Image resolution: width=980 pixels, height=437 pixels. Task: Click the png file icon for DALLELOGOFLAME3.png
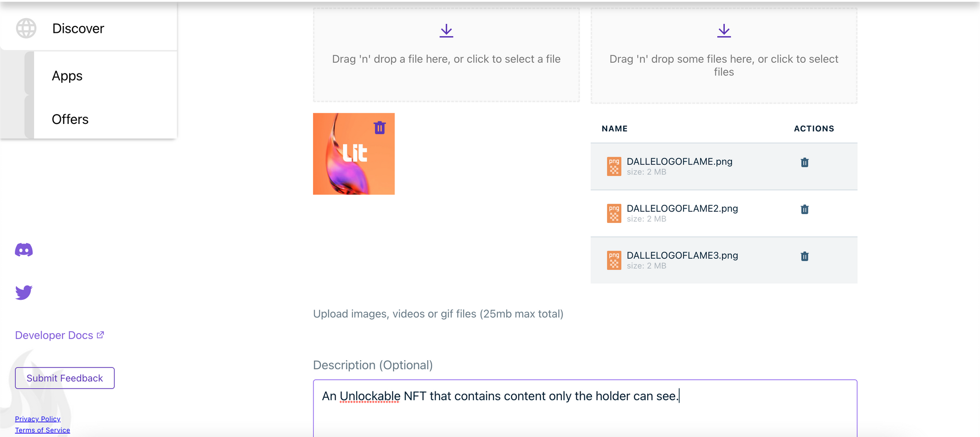click(614, 260)
